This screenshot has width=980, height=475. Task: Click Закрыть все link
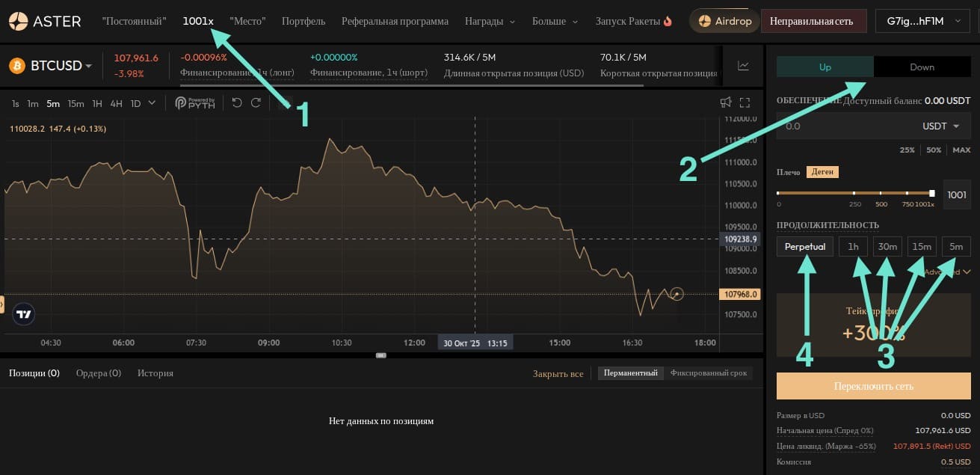tap(558, 373)
